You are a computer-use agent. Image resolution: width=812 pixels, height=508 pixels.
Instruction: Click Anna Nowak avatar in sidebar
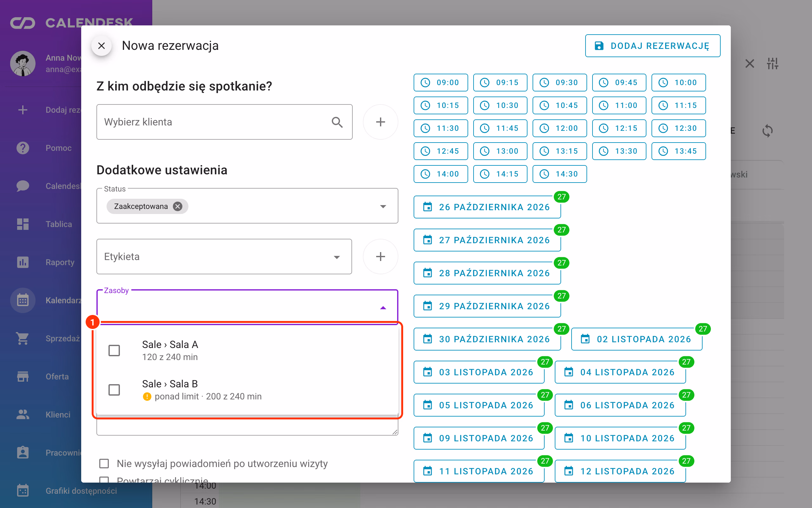(x=23, y=63)
